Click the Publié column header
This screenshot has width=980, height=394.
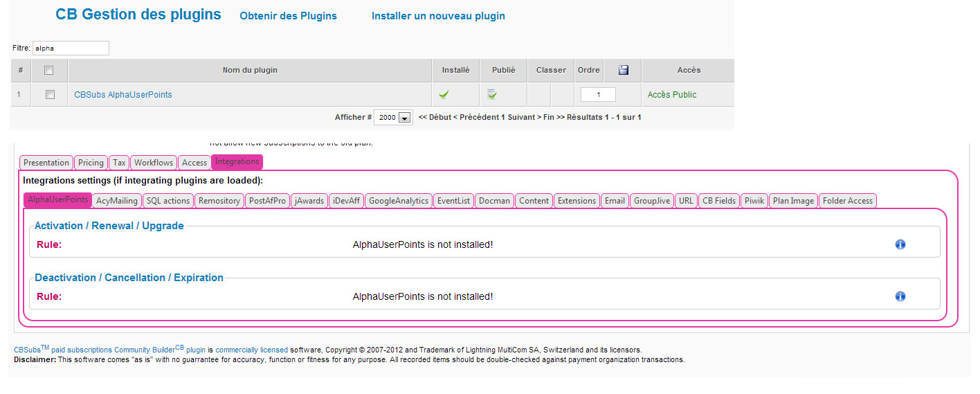coord(503,70)
